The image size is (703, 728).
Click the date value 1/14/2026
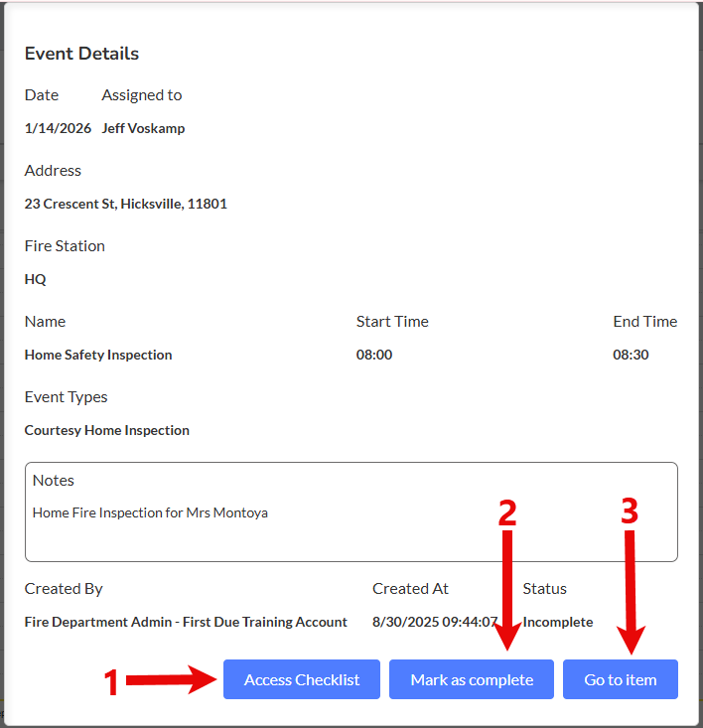tap(58, 128)
